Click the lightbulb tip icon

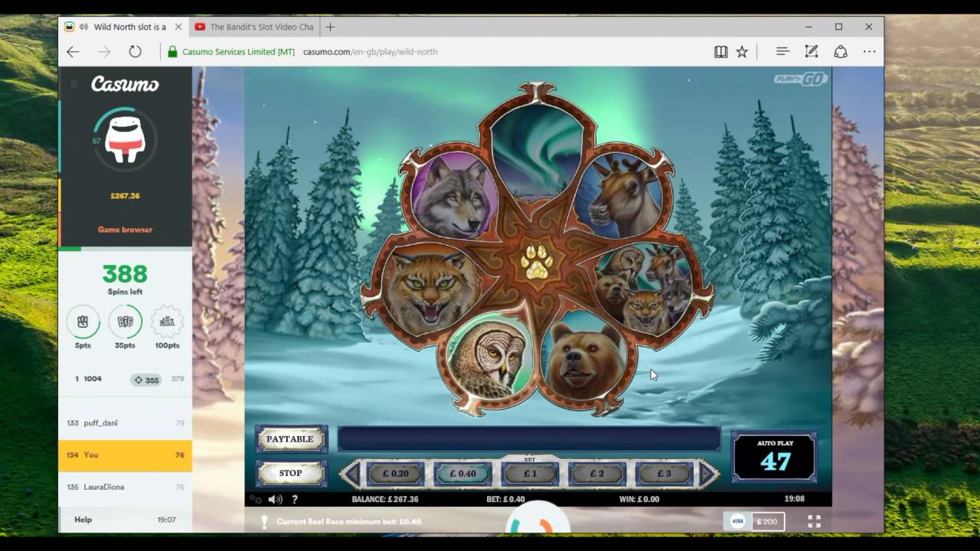coord(264,521)
